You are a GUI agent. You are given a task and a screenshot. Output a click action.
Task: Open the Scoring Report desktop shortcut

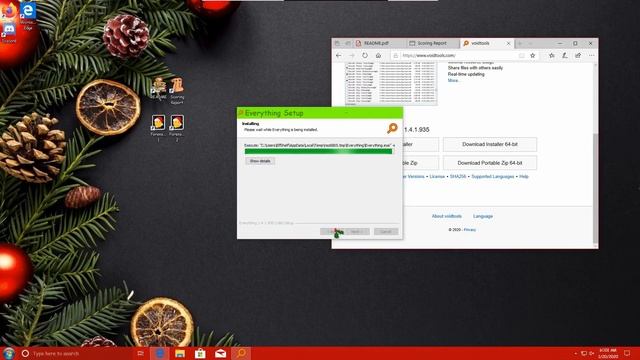point(177,91)
